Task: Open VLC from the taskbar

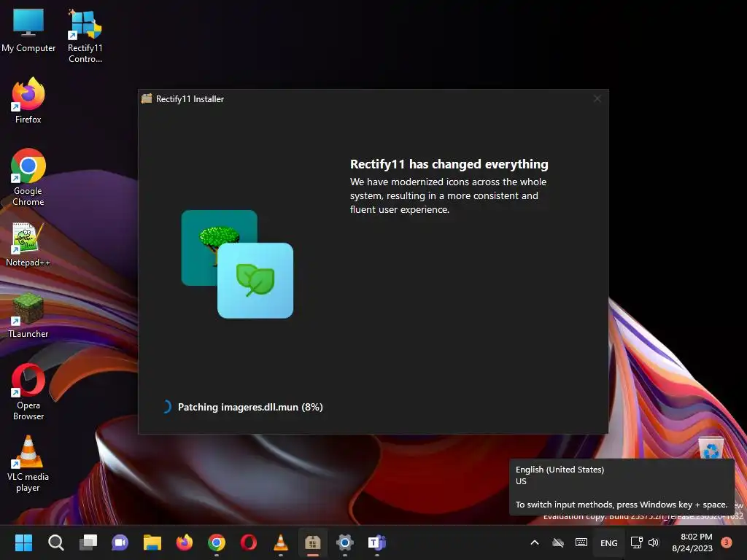Action: coord(281,542)
